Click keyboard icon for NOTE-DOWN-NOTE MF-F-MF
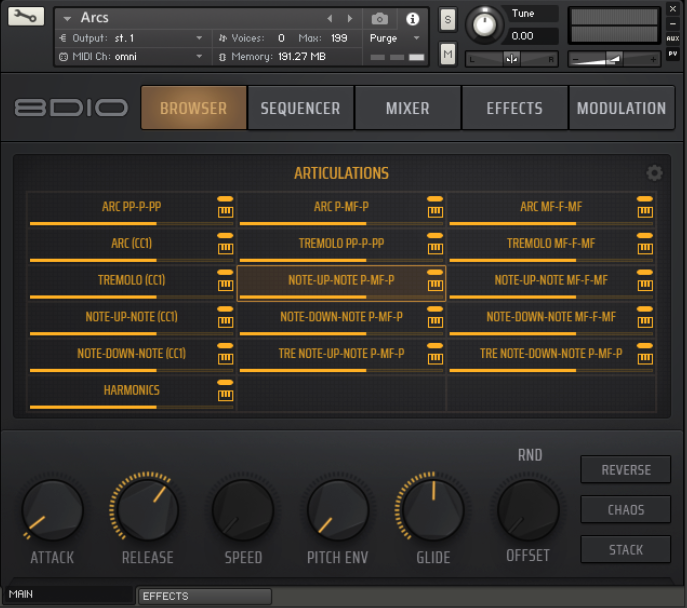 point(645,322)
